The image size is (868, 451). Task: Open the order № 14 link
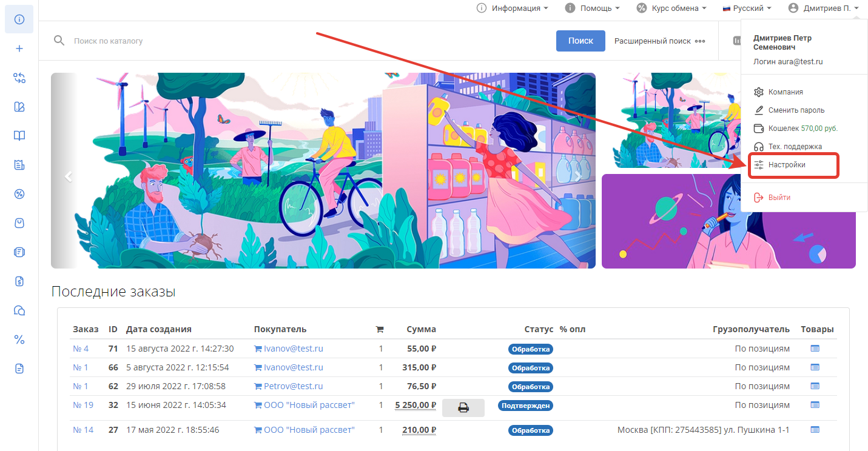coord(83,430)
